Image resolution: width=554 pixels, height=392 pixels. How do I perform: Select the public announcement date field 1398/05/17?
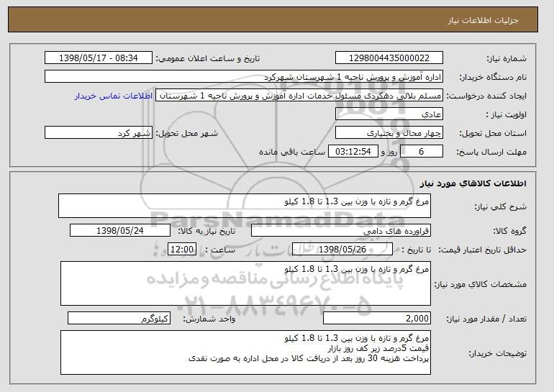click(x=99, y=58)
